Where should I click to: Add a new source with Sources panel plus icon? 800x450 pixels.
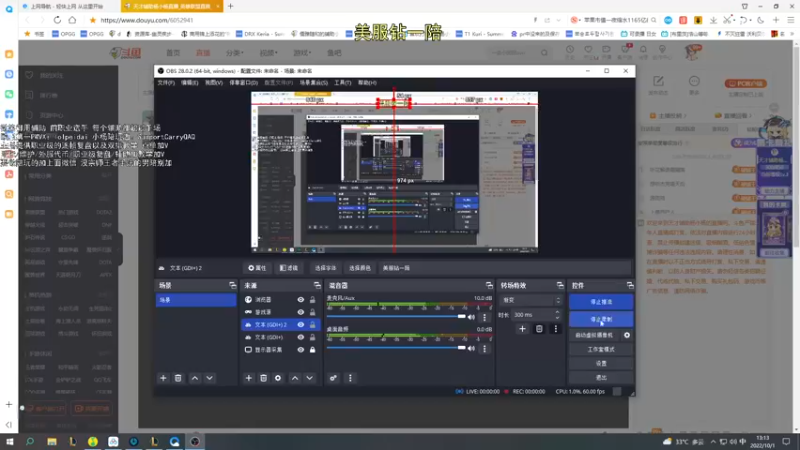click(x=248, y=378)
